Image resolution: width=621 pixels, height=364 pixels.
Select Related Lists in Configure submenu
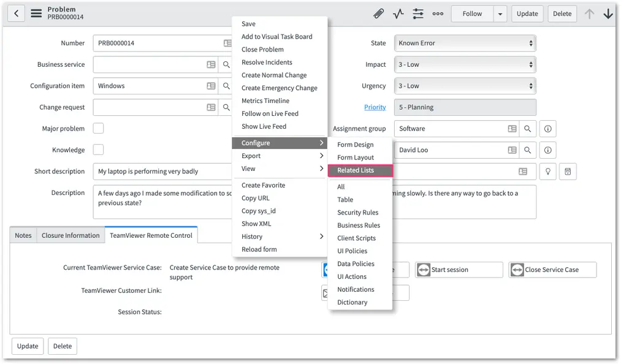tap(360, 170)
